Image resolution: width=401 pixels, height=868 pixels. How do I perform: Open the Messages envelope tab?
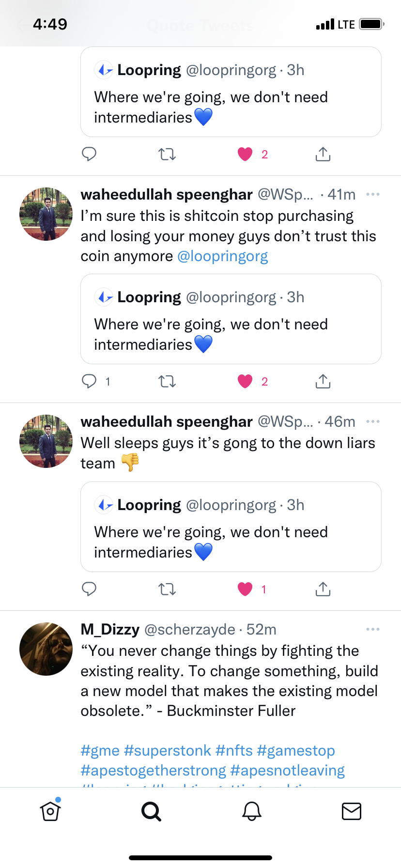tap(352, 811)
